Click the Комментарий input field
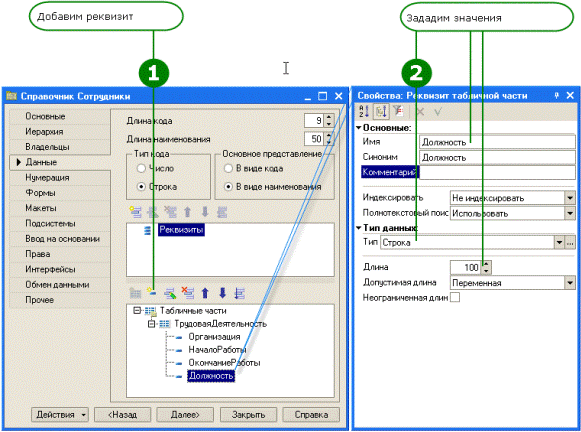This screenshot has width=581, height=432. [x=497, y=172]
